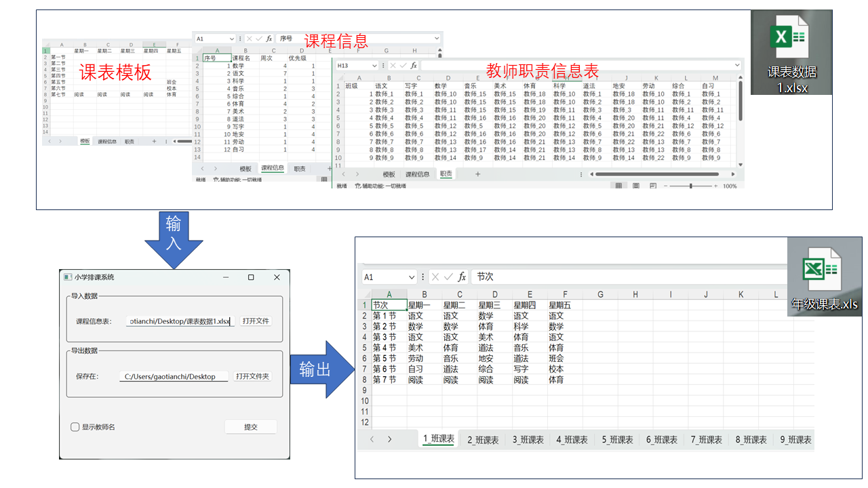Adjust zoom slider in 教师职责 status bar
Screen dimensions: 868x488
tap(691, 186)
